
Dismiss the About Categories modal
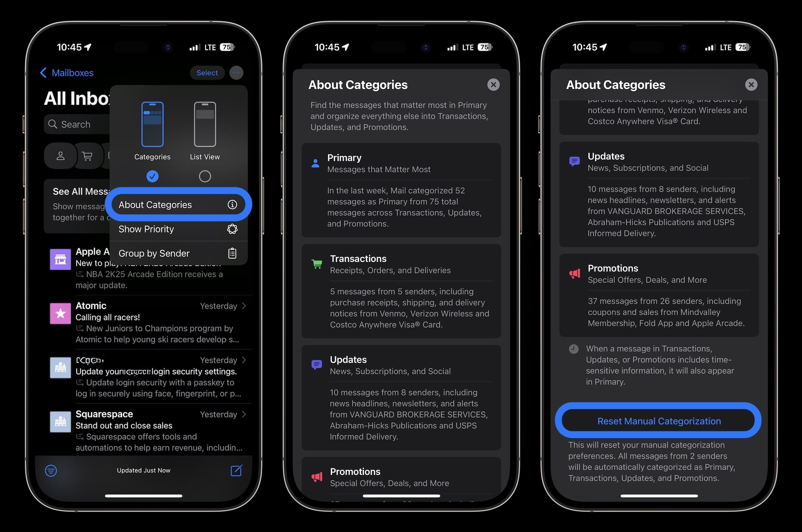pyautogui.click(x=494, y=84)
